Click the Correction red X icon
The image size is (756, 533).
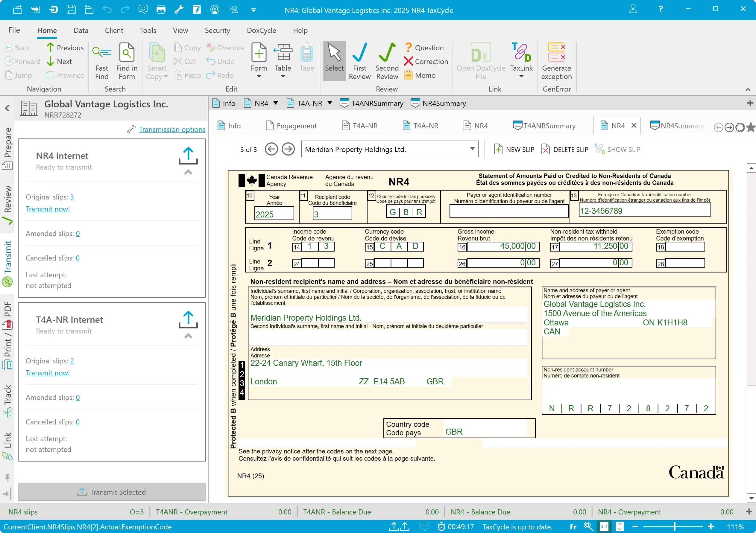click(408, 62)
